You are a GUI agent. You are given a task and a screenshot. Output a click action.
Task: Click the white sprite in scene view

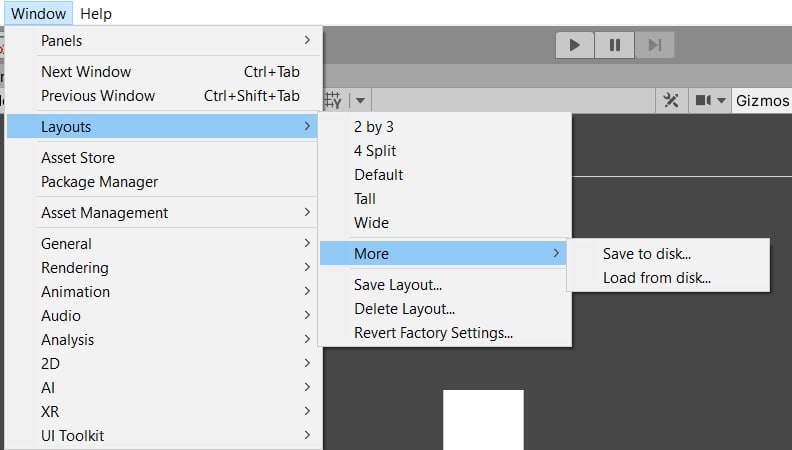pyautogui.click(x=483, y=420)
